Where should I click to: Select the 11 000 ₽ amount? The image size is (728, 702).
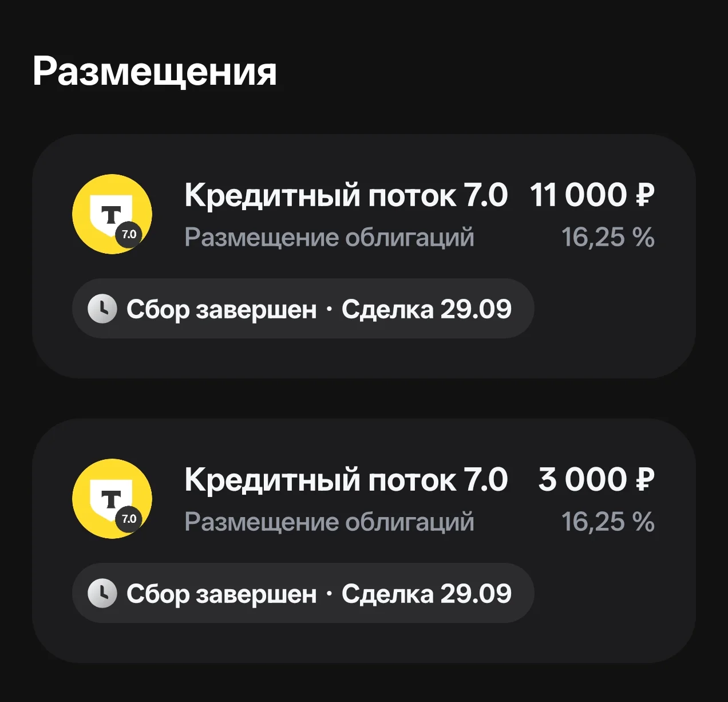coord(592,195)
